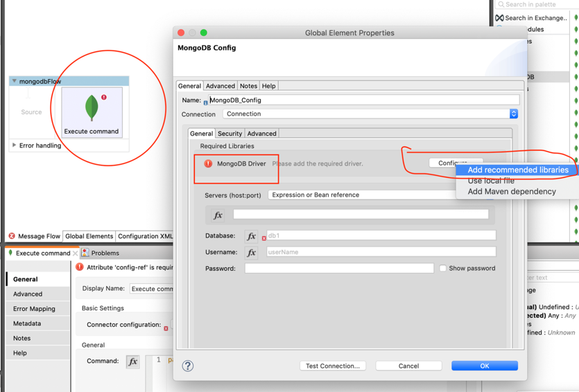The height and width of the screenshot is (392, 579).
Task: Switch to Message Flow tab
Action: pos(35,236)
